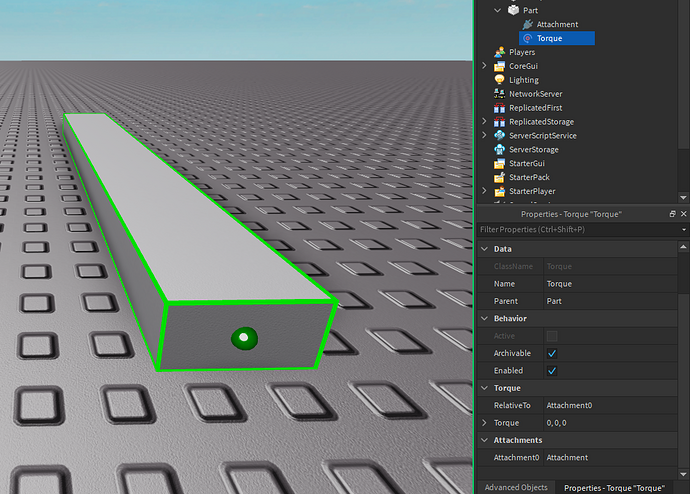Viewport: 690px width, 494px height.
Task: Expand the ReplicatedStorage tree node
Action: [x=484, y=121]
